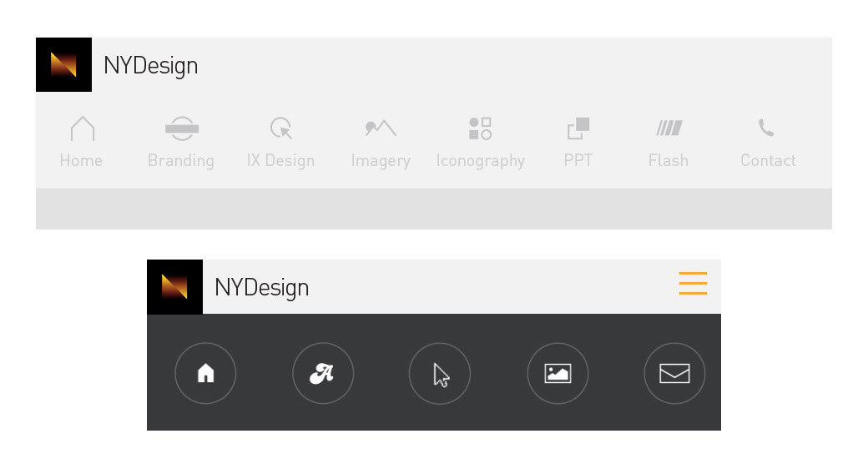Screen dimensions: 868x464
Task: Open the Branding menu label
Action: click(181, 160)
